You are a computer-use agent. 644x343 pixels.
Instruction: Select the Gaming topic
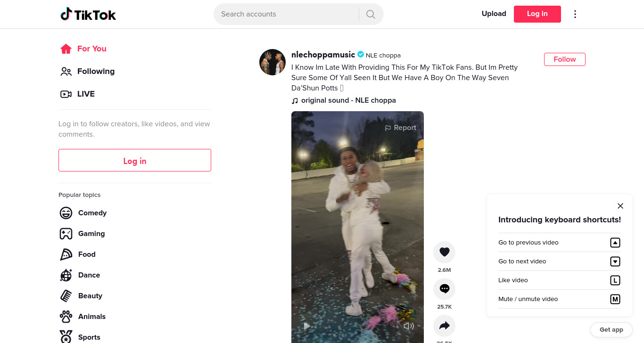pos(83,234)
